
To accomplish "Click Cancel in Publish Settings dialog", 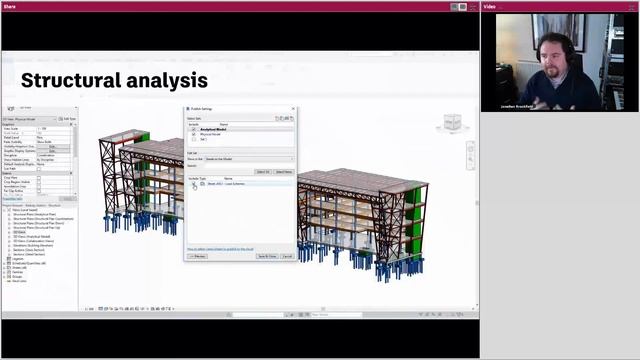I will [287, 256].
